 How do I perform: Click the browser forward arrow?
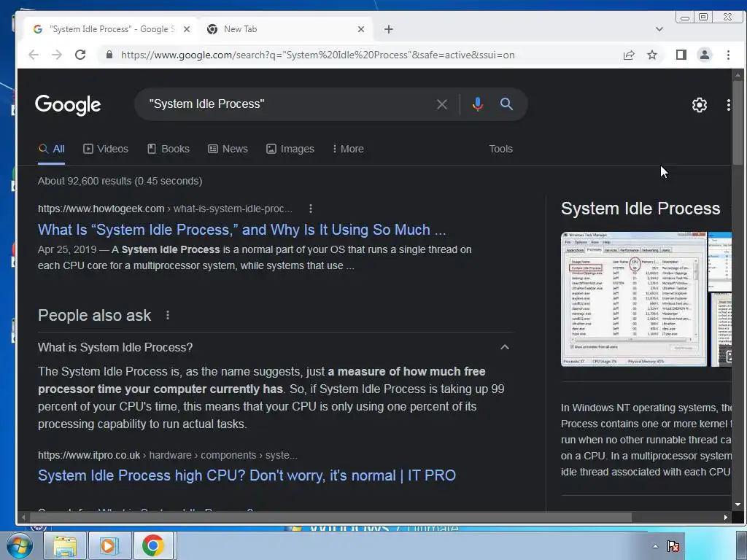(57, 55)
